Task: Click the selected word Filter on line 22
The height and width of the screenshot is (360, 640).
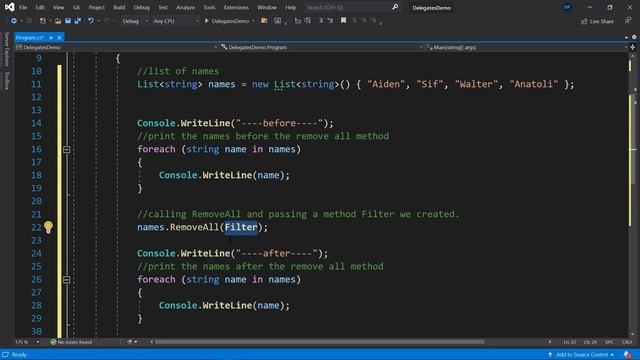Action: [241, 227]
